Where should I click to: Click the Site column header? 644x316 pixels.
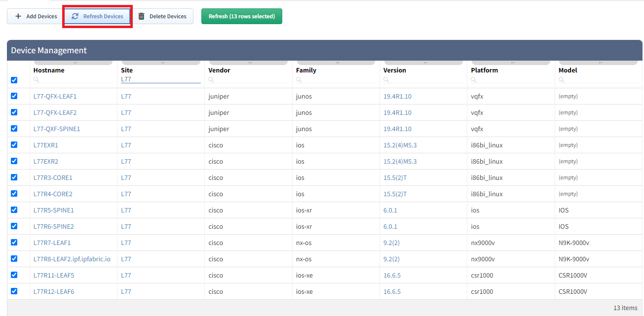127,70
